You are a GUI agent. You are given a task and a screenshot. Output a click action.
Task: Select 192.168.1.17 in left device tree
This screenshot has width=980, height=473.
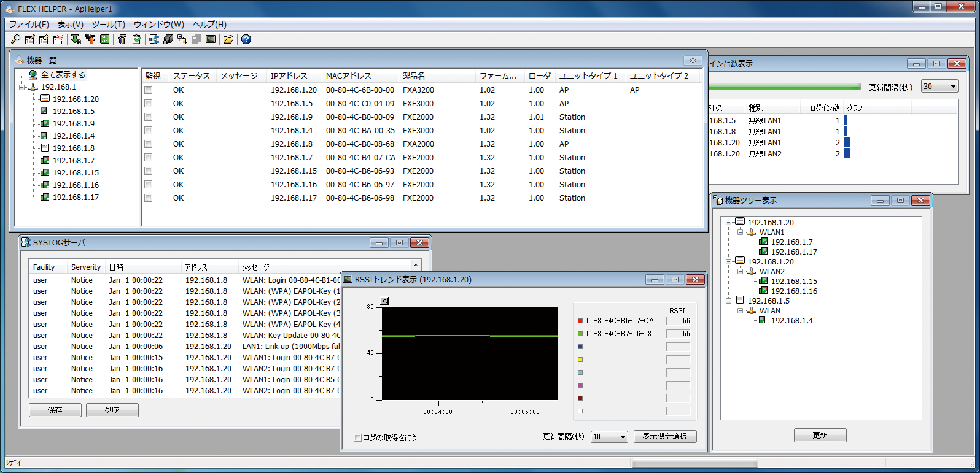[76, 197]
